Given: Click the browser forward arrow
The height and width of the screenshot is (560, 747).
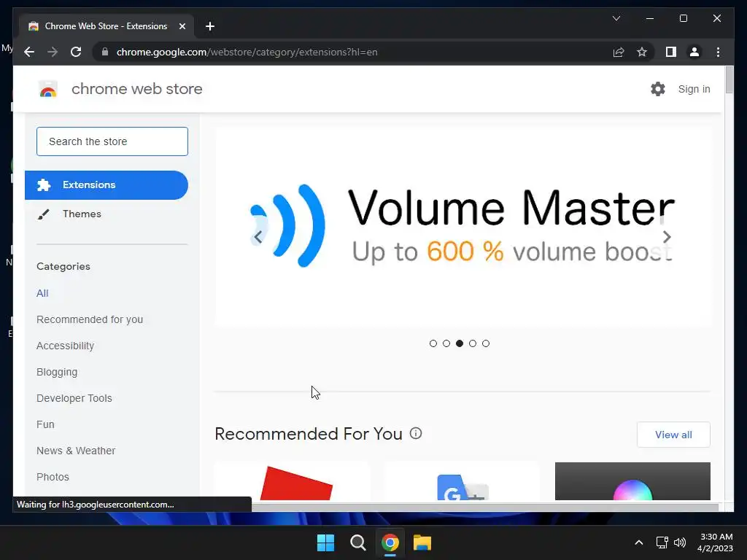Looking at the screenshot, I should 53,52.
